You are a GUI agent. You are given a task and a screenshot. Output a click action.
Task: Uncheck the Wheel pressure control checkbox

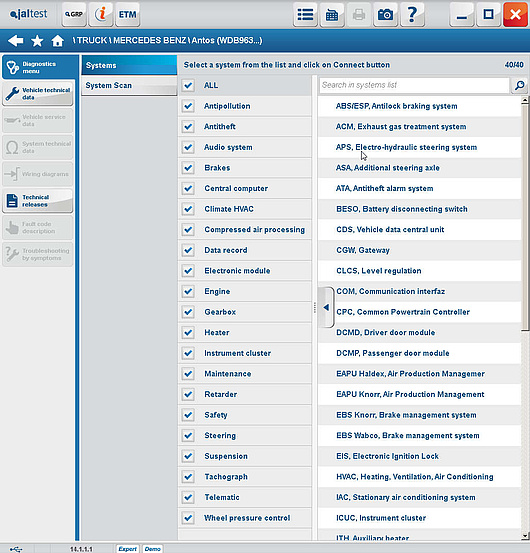[188, 518]
